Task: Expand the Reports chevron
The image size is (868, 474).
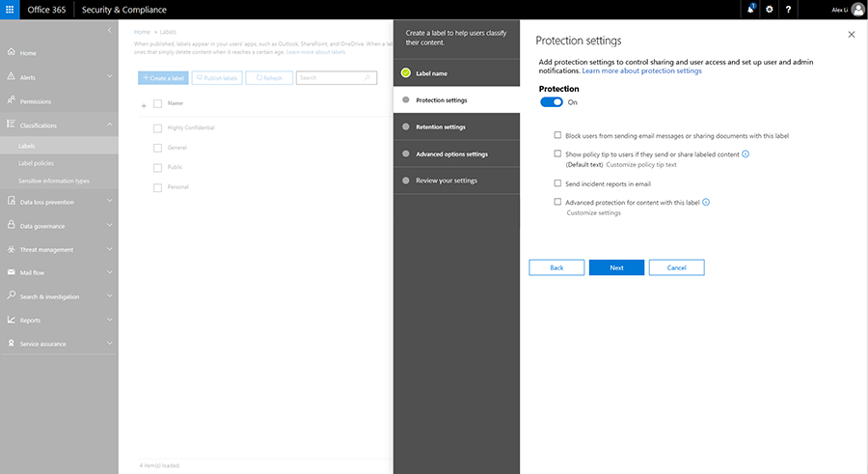Action: (x=110, y=320)
